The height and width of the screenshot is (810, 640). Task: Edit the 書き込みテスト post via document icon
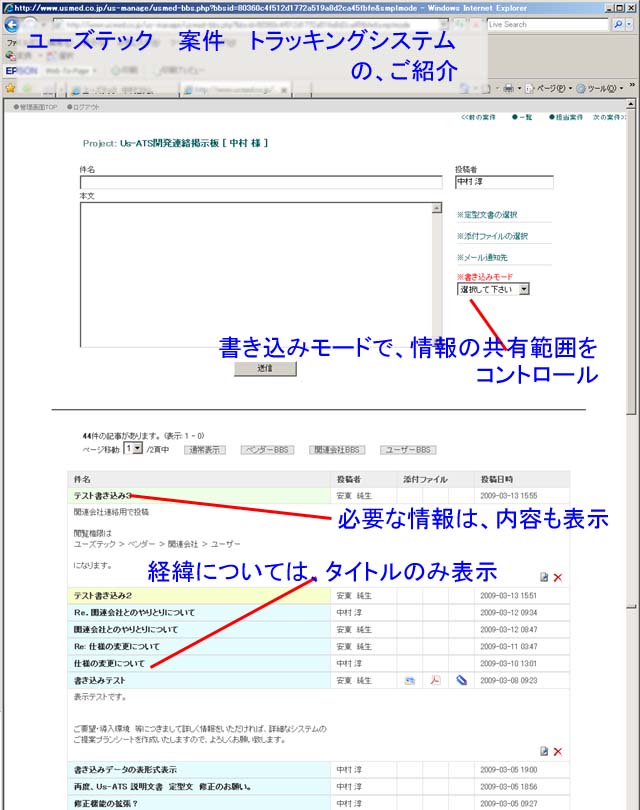pyautogui.click(x=544, y=751)
